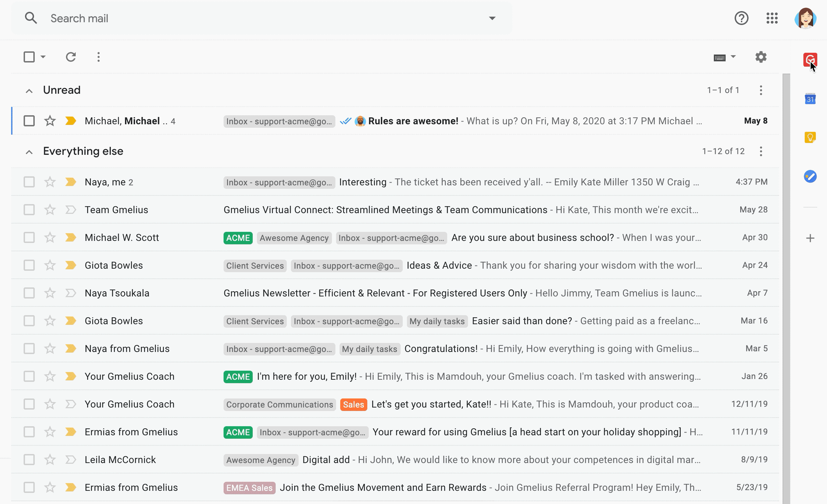Click the Client Services label on Ideas & Advice

point(255,266)
